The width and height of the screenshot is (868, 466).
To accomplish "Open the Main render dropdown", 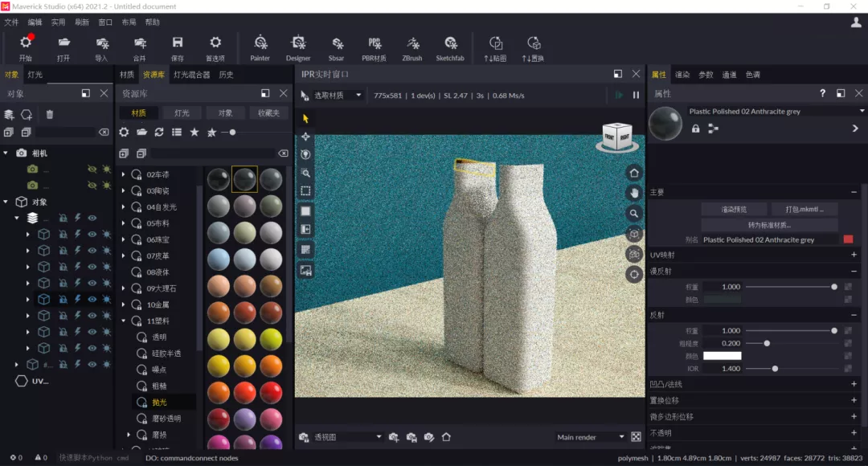I will pyautogui.click(x=591, y=437).
